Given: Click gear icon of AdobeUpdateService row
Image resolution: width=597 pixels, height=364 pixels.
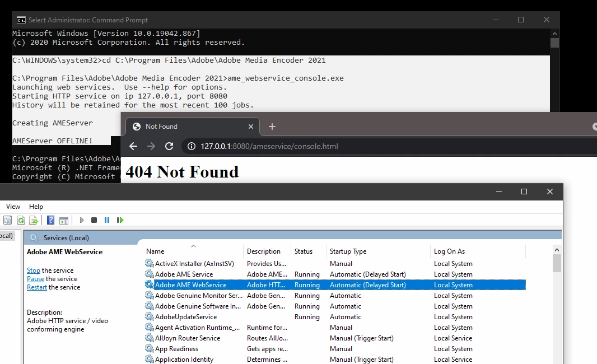Looking at the screenshot, I should [149, 316].
